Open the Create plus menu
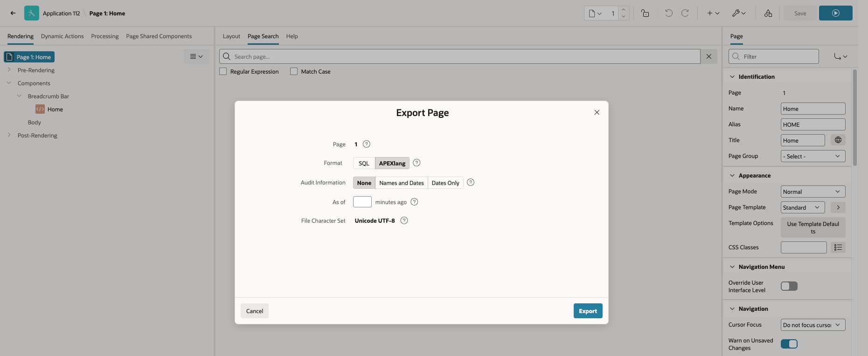868x356 pixels. 713,13
